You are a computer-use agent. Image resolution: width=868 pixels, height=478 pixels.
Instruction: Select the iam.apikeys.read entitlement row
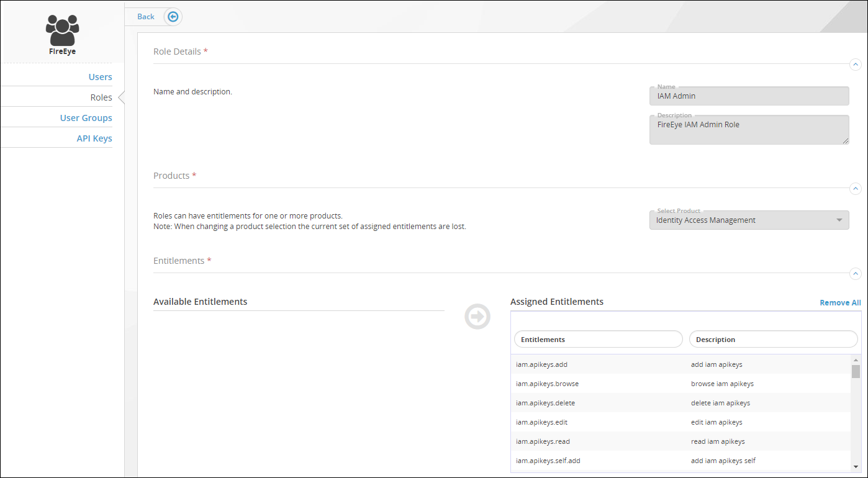pyautogui.click(x=680, y=441)
